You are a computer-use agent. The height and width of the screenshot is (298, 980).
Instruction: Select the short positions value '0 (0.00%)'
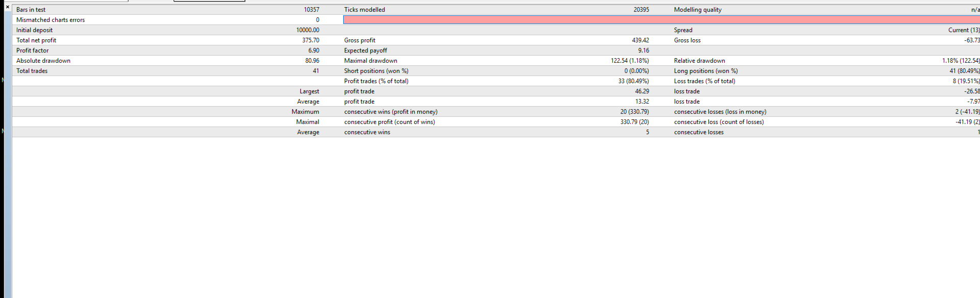point(637,71)
